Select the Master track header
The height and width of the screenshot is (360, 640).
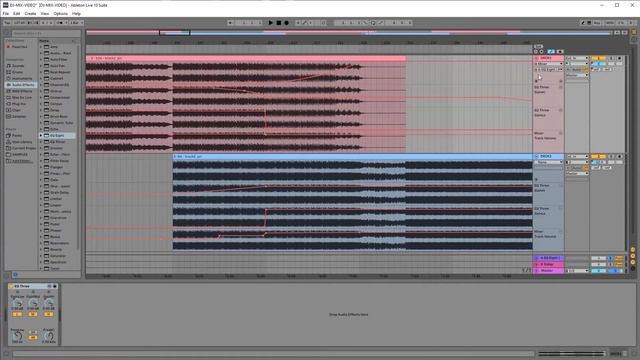pyautogui.click(x=549, y=271)
